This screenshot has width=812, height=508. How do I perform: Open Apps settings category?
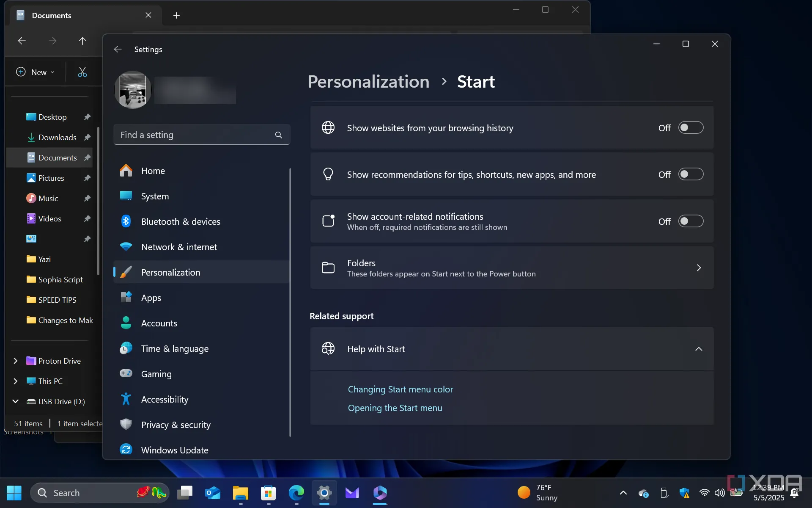pyautogui.click(x=202, y=298)
